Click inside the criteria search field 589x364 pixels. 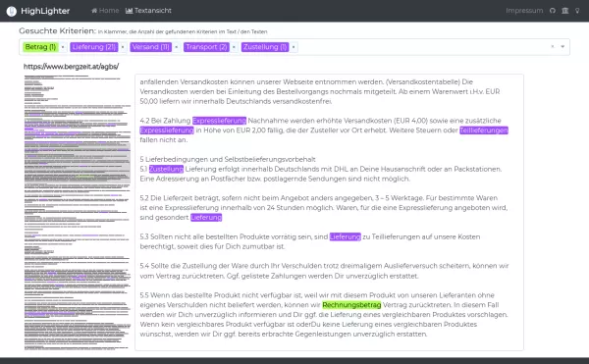click(421, 47)
